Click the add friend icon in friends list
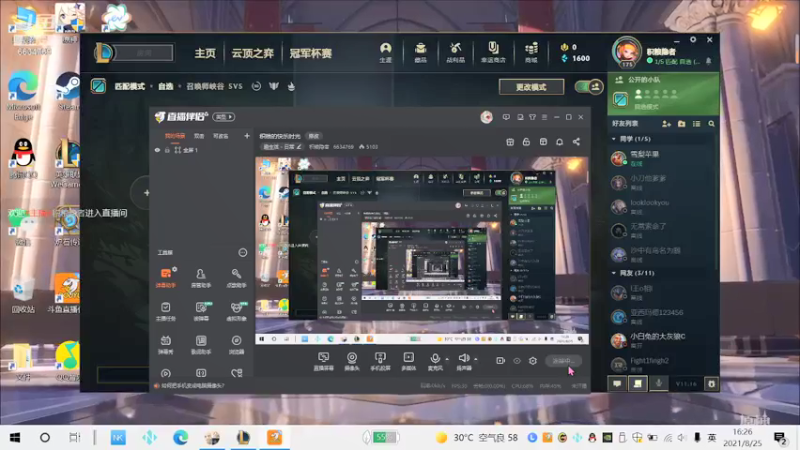This screenshot has width=800, height=450. pos(666,124)
